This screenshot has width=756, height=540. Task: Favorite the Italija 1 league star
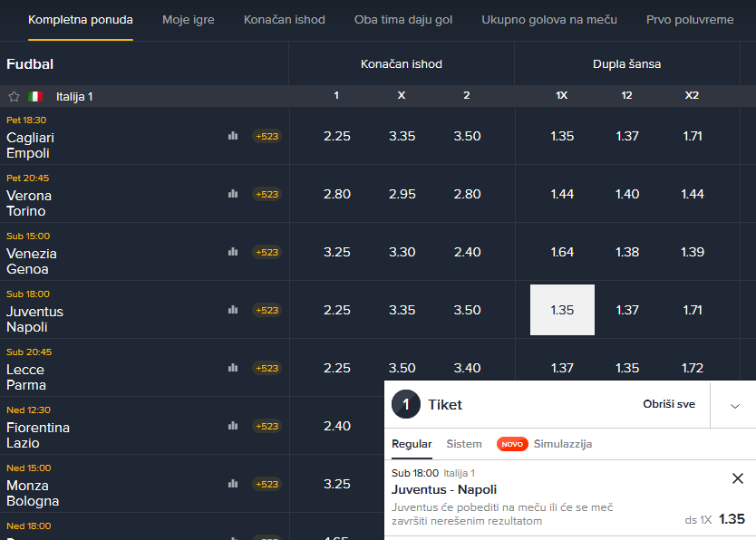click(x=14, y=96)
